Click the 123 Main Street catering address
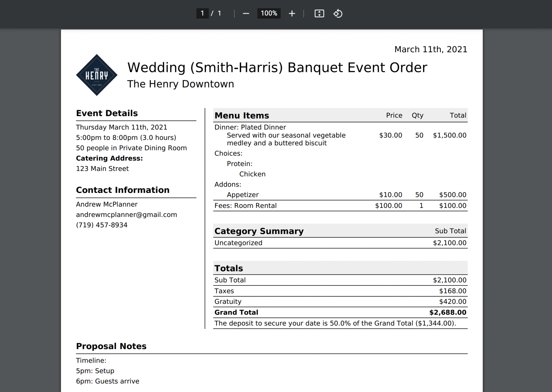 point(102,169)
